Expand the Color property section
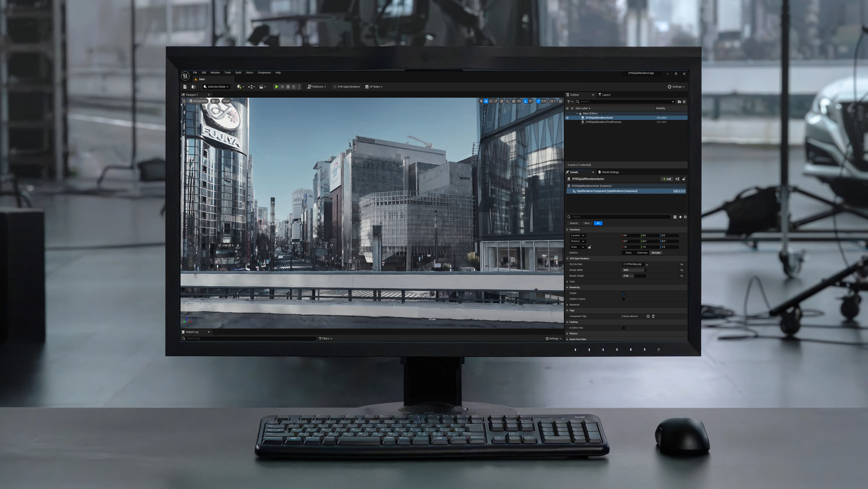This screenshot has height=489, width=868. [x=567, y=282]
